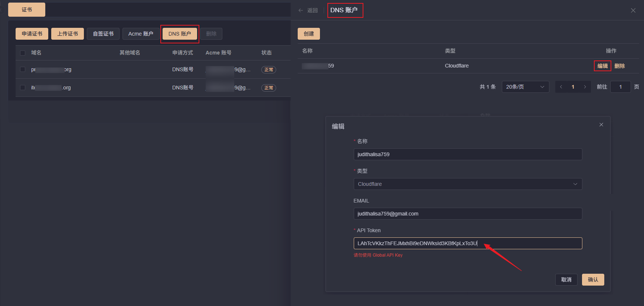Open Acme 账户 management
Screen dimensions: 644x306
[x=141, y=34]
